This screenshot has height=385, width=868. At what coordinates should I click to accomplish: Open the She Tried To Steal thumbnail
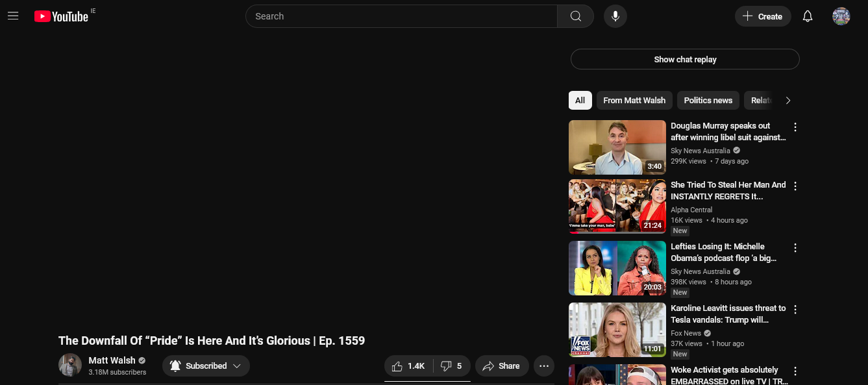pyautogui.click(x=617, y=206)
